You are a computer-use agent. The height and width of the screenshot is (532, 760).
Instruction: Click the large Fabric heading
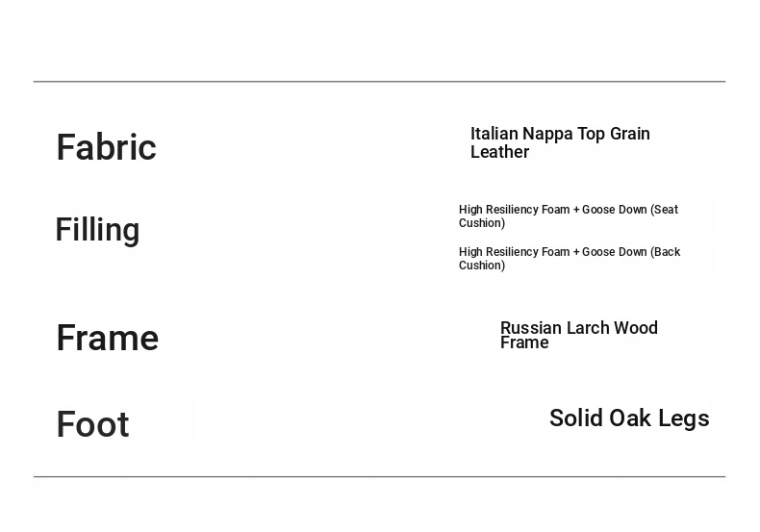106,147
